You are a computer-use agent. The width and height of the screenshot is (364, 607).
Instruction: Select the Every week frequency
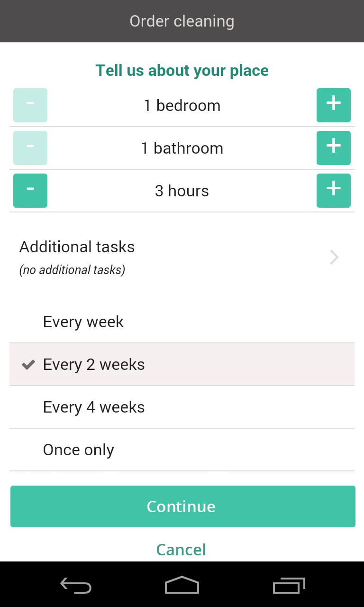click(182, 322)
